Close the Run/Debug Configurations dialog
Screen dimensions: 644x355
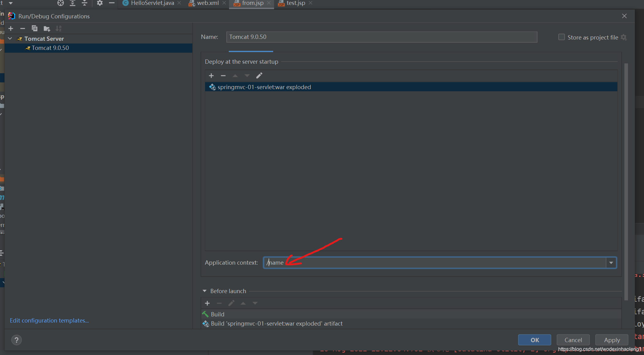tap(624, 16)
